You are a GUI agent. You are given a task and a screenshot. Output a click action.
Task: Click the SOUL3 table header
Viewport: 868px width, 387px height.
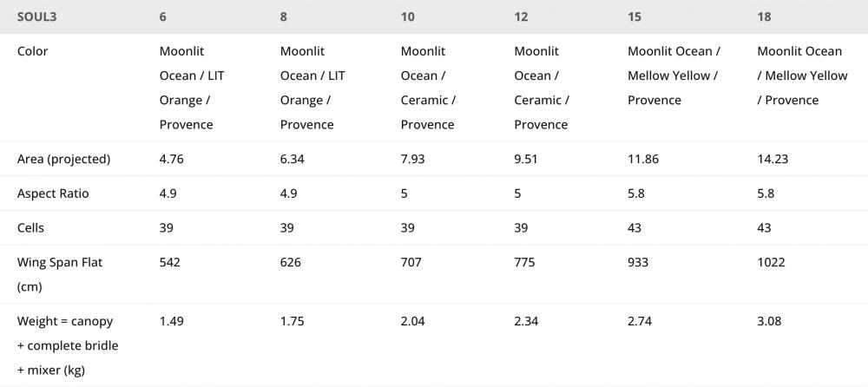(x=37, y=16)
